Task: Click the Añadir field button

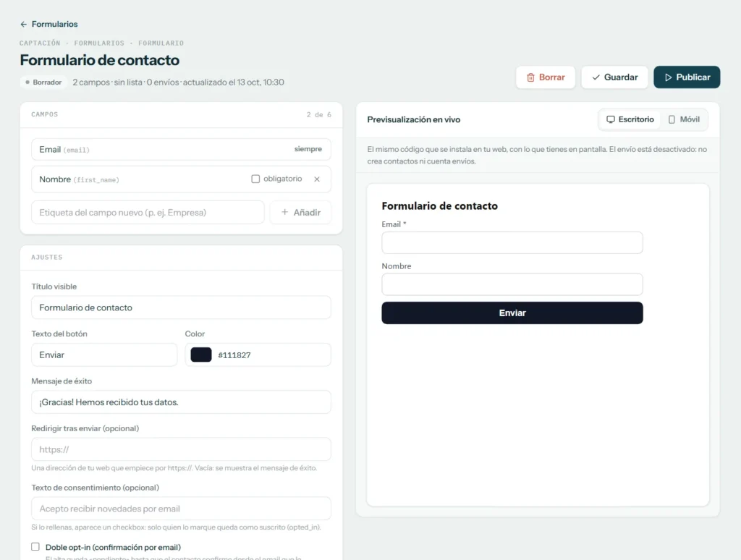Action: coord(300,212)
